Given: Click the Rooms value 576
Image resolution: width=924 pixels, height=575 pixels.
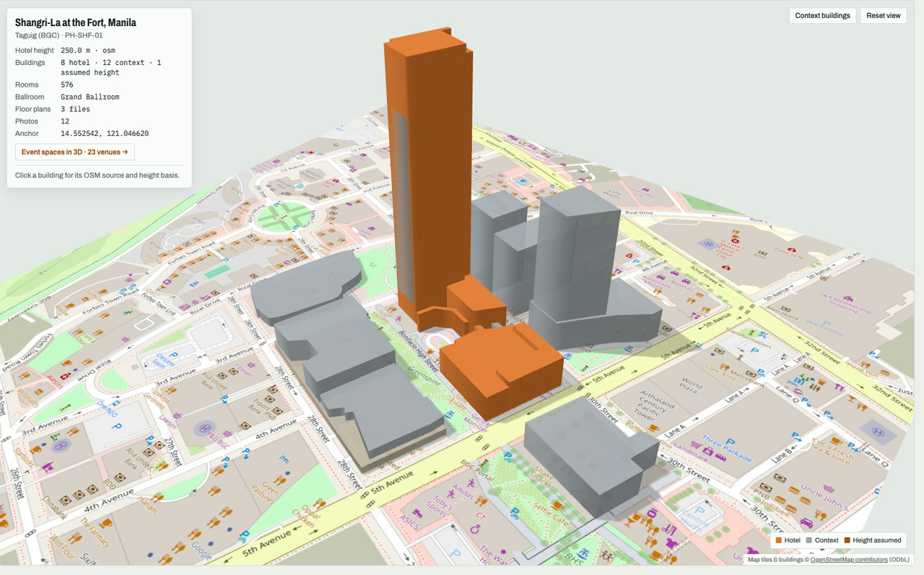Looking at the screenshot, I should 67,85.
